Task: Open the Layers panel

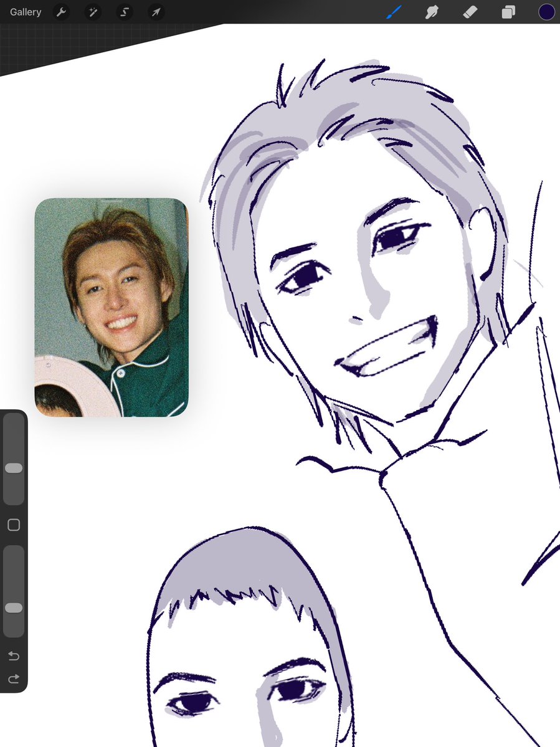Action: 508,12
